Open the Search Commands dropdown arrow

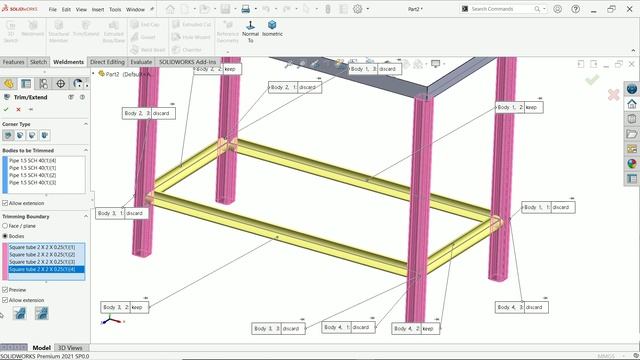(x=544, y=9)
